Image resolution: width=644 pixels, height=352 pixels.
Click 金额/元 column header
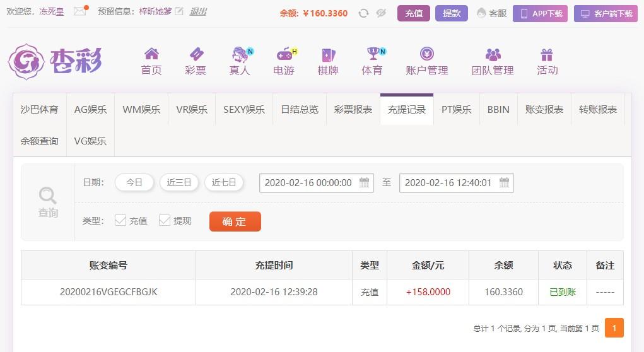coord(428,266)
